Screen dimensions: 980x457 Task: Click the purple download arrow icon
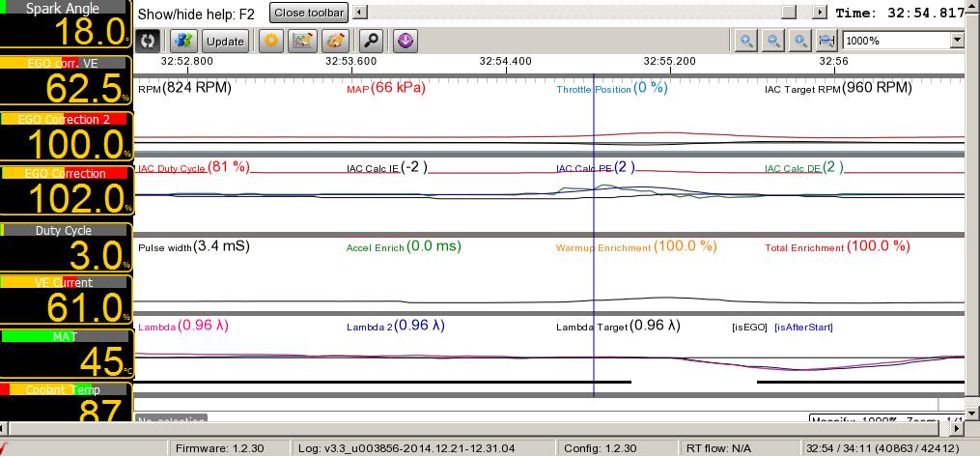tap(406, 42)
